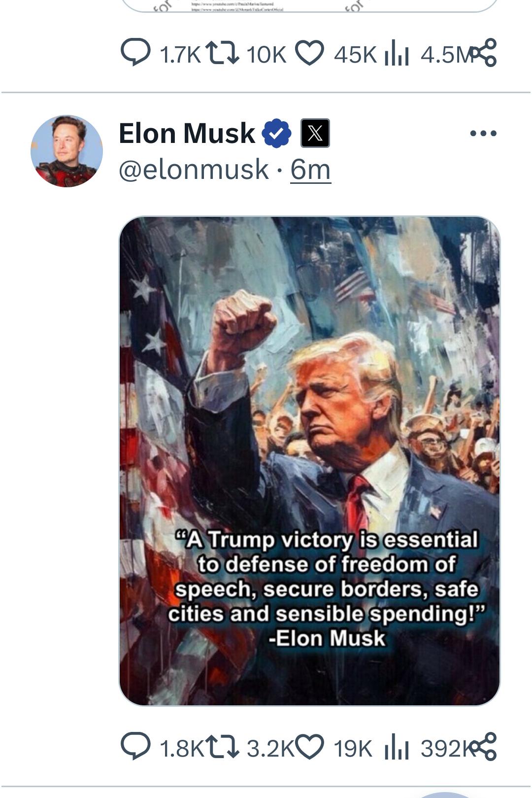The height and width of the screenshot is (798, 532).
Task: Click the blue verified badge
Action: [276, 133]
